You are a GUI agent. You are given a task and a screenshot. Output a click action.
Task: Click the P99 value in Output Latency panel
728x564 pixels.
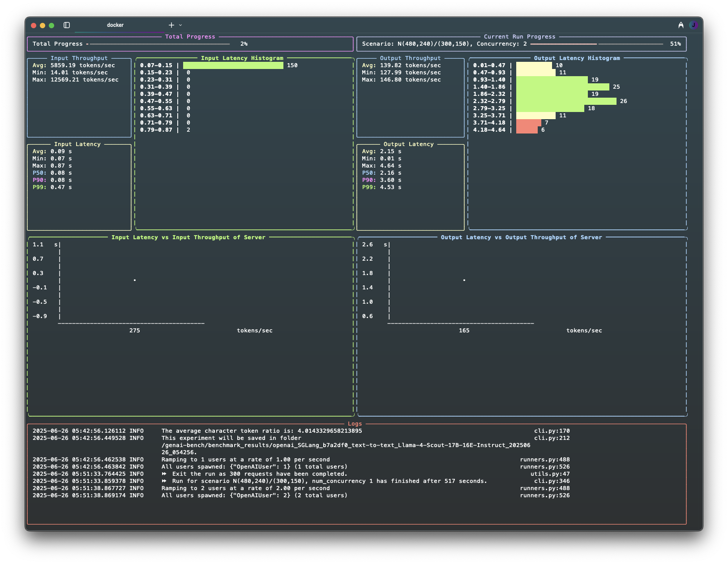tap(381, 187)
